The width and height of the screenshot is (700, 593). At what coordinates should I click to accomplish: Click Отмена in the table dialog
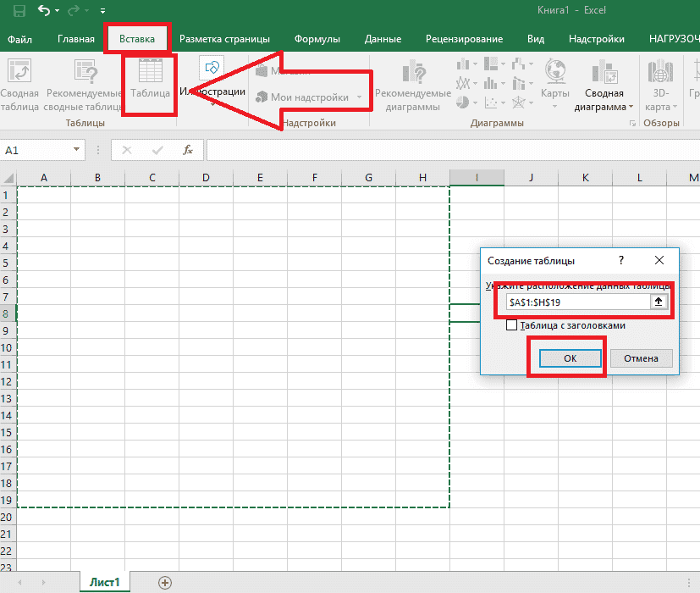click(x=641, y=358)
